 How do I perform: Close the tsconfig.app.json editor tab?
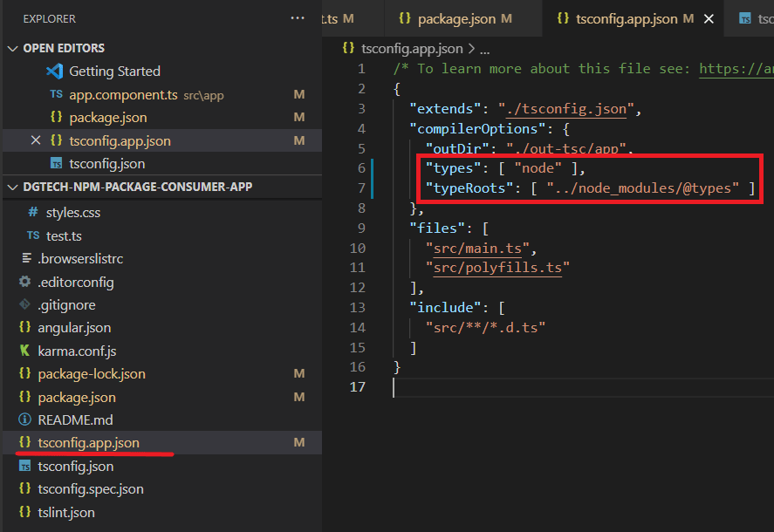tap(709, 18)
